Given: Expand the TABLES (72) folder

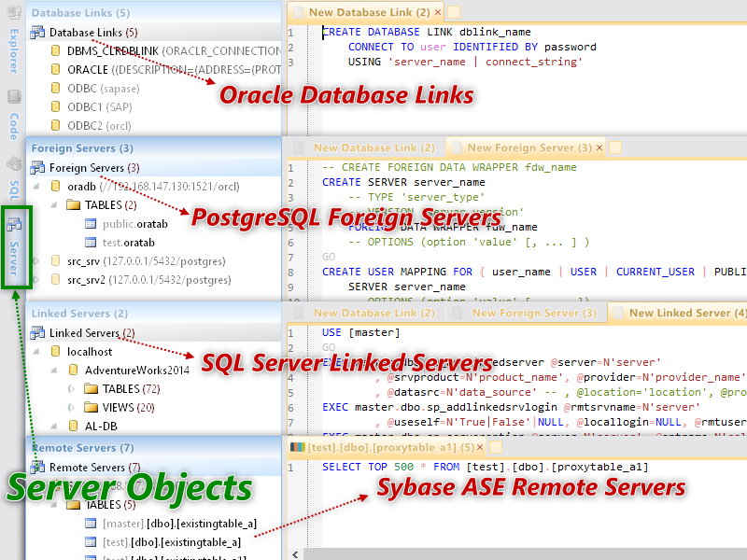Looking at the screenshot, I should pyautogui.click(x=72, y=388).
